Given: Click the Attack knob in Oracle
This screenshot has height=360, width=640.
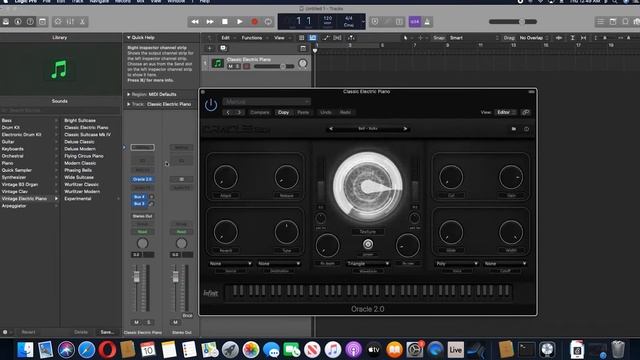Looking at the screenshot, I should (225, 177).
